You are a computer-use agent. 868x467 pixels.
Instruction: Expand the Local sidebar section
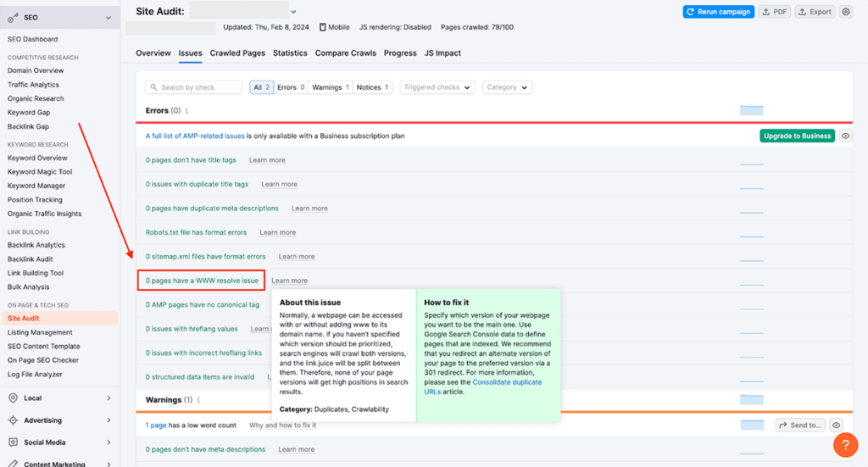tap(108, 398)
